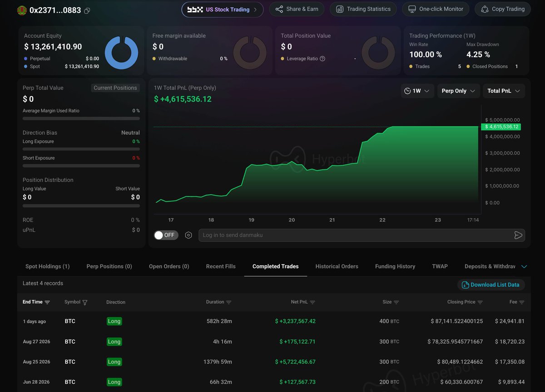The width and height of the screenshot is (545, 392).
Task: Switch to Recent Fills tab
Action: pyautogui.click(x=221, y=266)
